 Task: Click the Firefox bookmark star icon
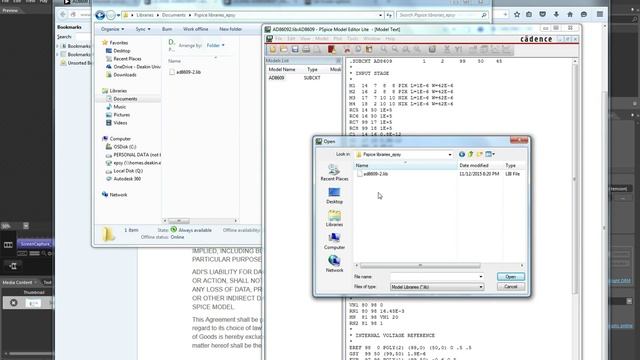(517, 14)
